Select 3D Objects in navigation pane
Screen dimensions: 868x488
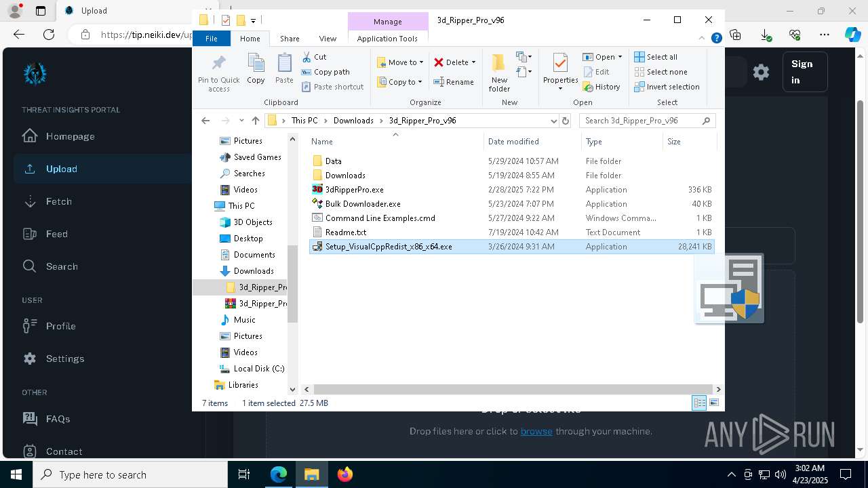click(x=253, y=222)
